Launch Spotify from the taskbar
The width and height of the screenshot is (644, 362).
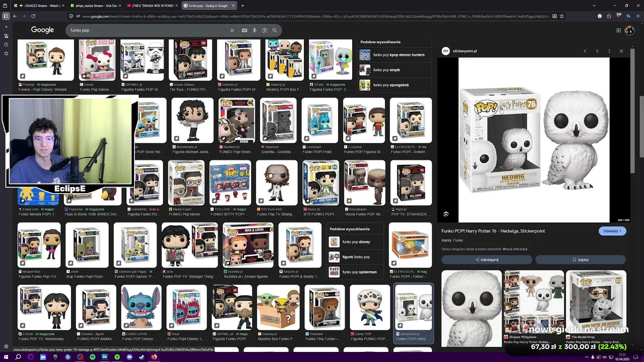coord(93,357)
